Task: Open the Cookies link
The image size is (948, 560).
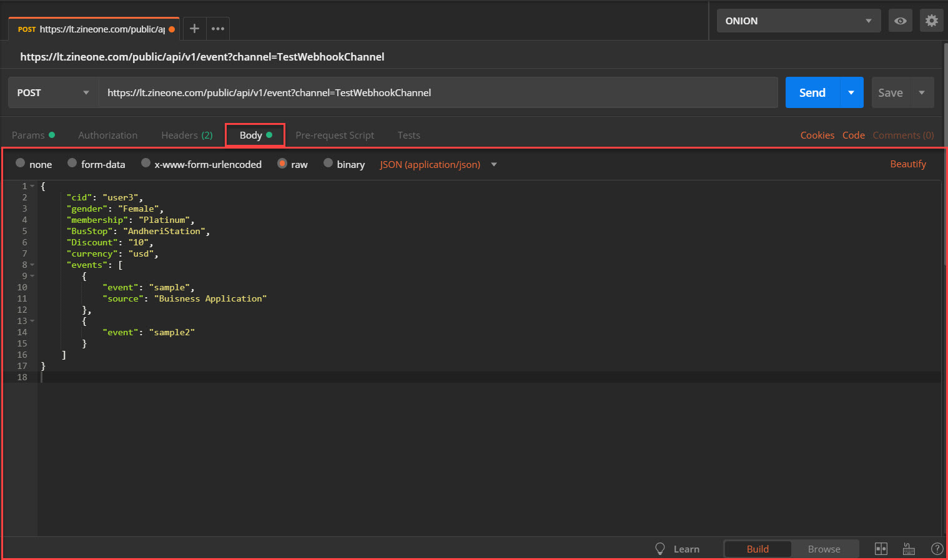Action: pos(817,135)
